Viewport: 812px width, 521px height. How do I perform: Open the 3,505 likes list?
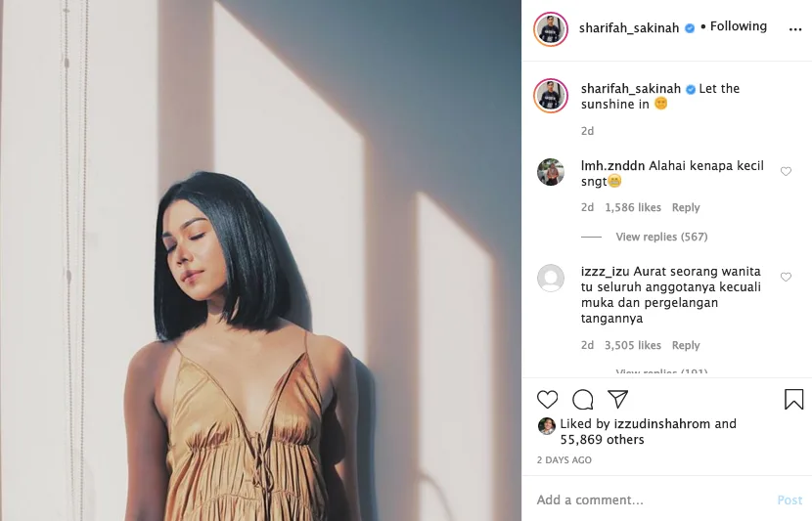(x=633, y=345)
